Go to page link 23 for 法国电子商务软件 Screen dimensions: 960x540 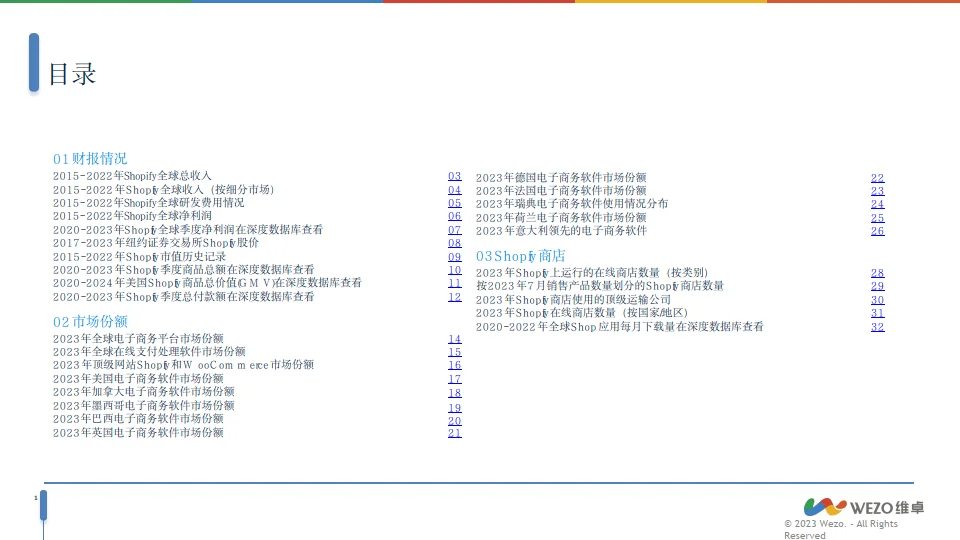pyautogui.click(x=877, y=191)
